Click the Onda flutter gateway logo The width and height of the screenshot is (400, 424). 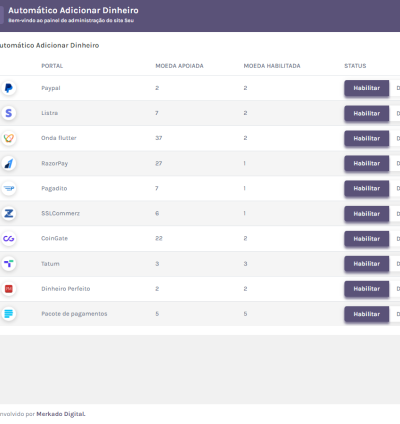pyautogui.click(x=9, y=138)
